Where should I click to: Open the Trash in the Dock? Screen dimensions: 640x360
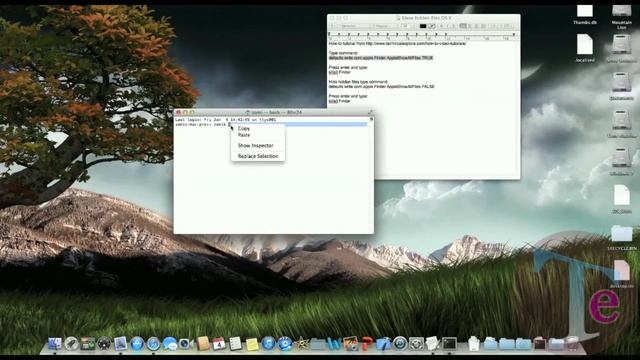(x=573, y=344)
